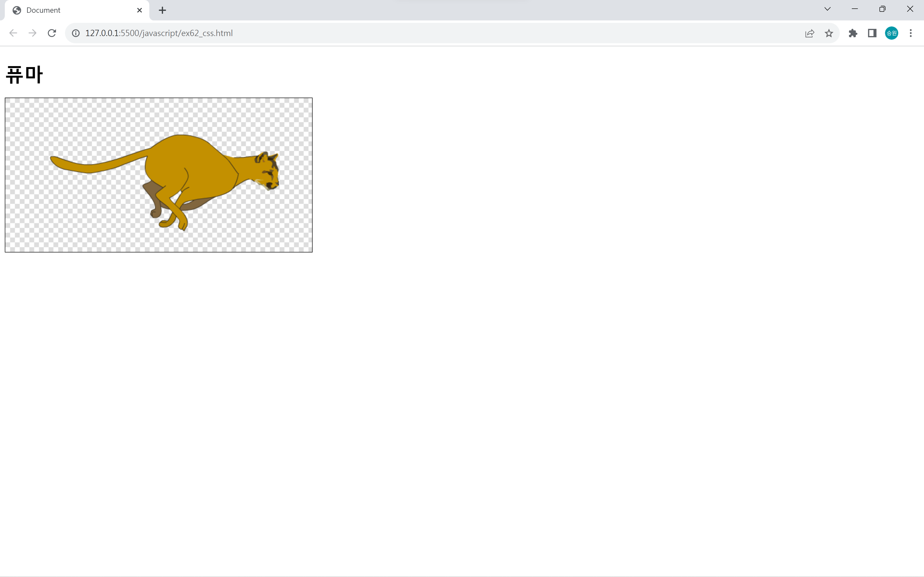The height and width of the screenshot is (577, 924).
Task: Click the address bar URL
Action: pyautogui.click(x=159, y=33)
